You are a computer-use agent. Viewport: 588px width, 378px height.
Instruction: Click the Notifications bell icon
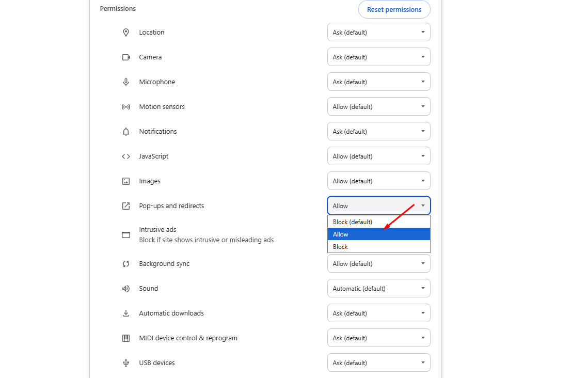(125, 131)
